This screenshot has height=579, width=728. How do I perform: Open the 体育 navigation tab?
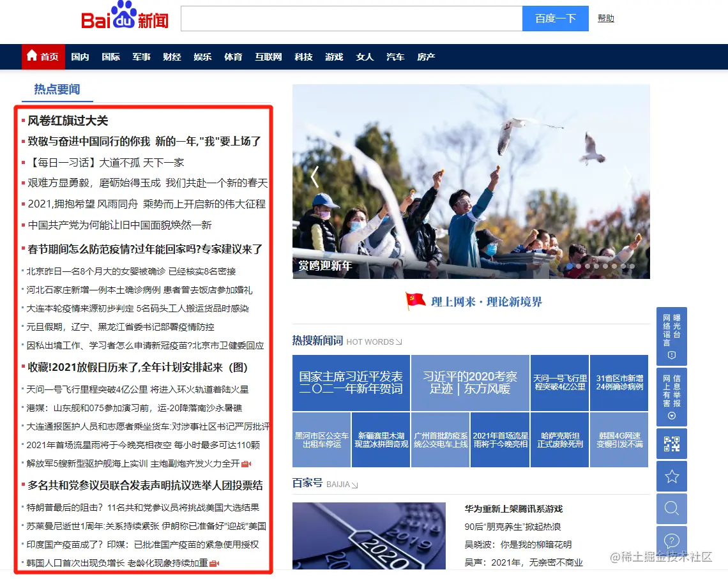point(233,57)
